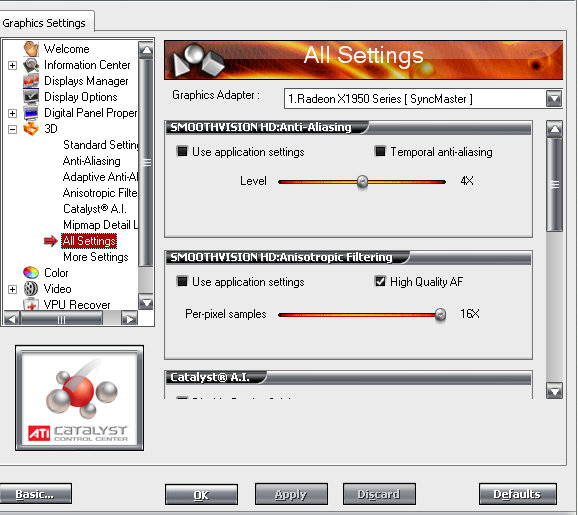Click the Basic... button

(x=35, y=494)
